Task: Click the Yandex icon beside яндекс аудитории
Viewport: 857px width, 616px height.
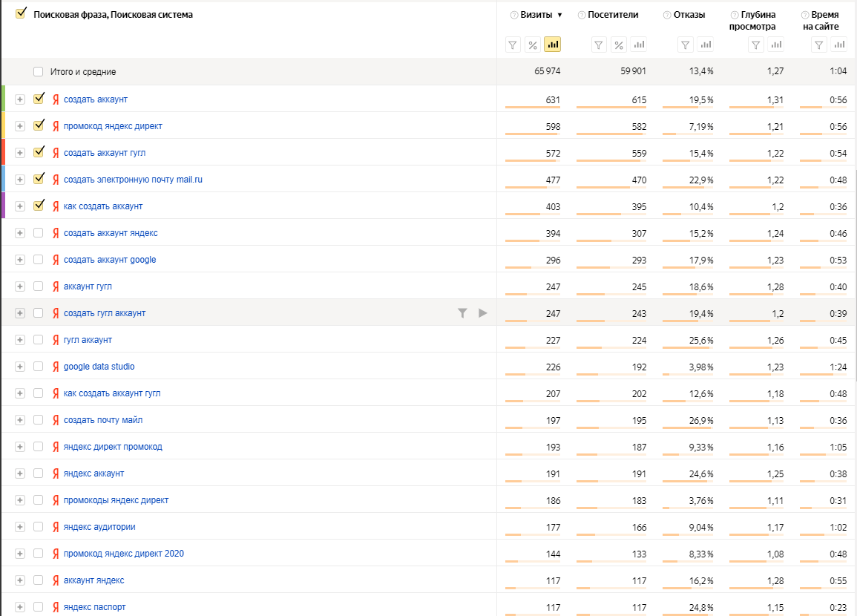Action: click(55, 527)
